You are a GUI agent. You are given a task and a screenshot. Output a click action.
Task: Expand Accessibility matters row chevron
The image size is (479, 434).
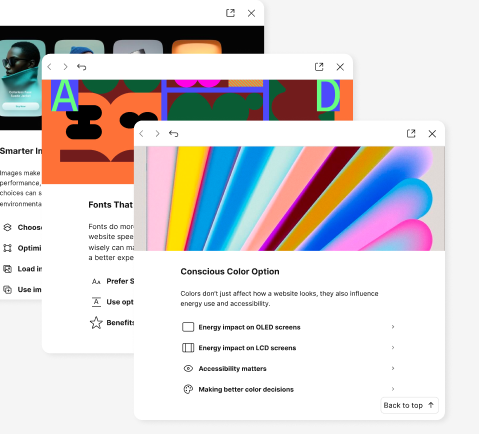[393, 368]
